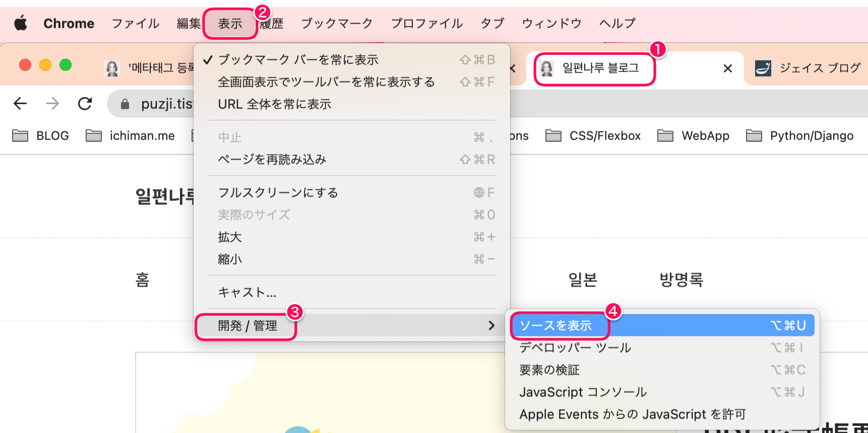The width and height of the screenshot is (868, 433).
Task: Open the ヘルプ menu
Action: (x=617, y=24)
